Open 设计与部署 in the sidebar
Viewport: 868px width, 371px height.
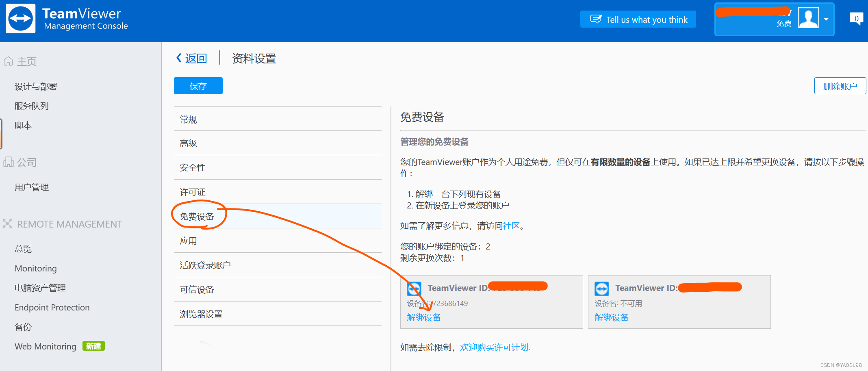36,87
